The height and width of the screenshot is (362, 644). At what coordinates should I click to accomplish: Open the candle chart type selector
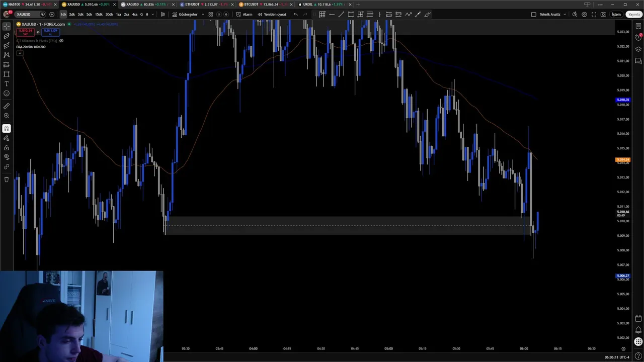coord(163,14)
